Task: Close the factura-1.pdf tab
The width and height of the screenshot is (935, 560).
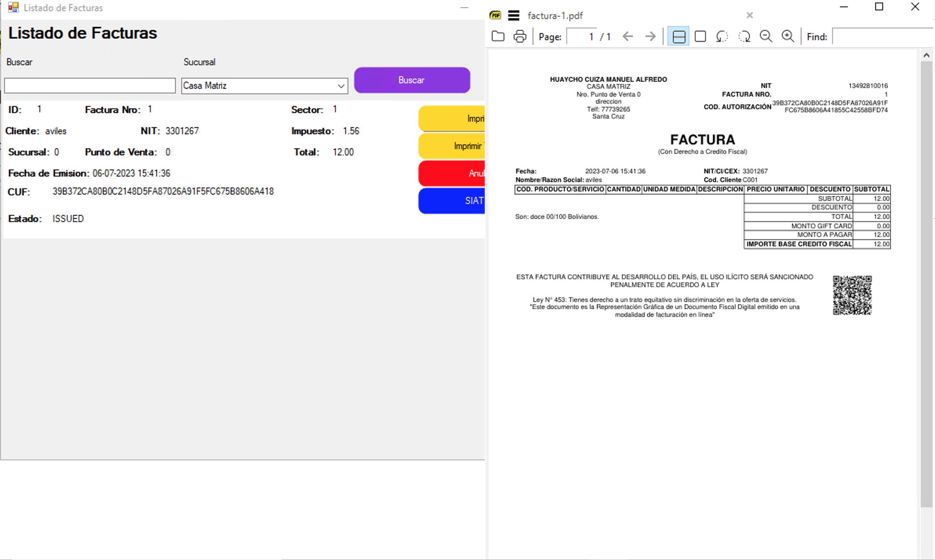Action: [x=749, y=15]
